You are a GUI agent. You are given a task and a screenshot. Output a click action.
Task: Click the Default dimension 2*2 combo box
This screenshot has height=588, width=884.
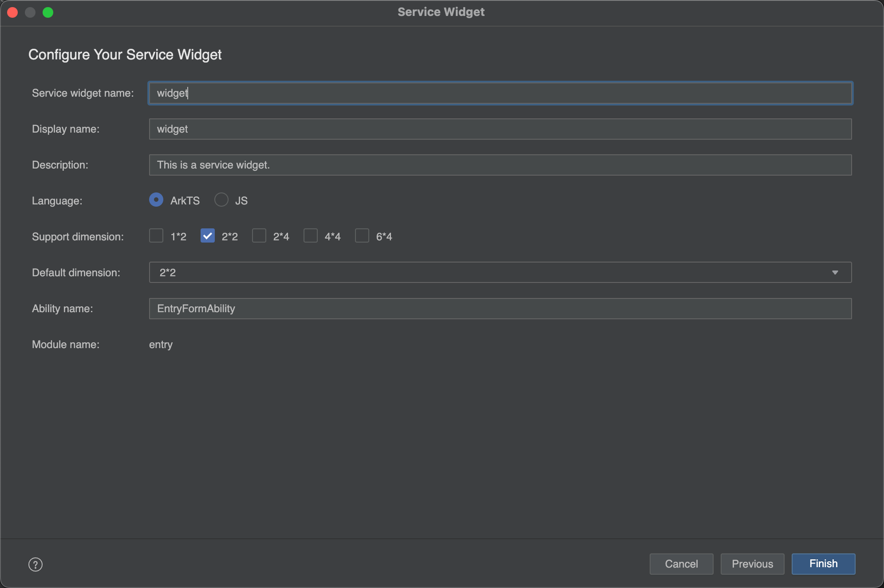point(488,272)
